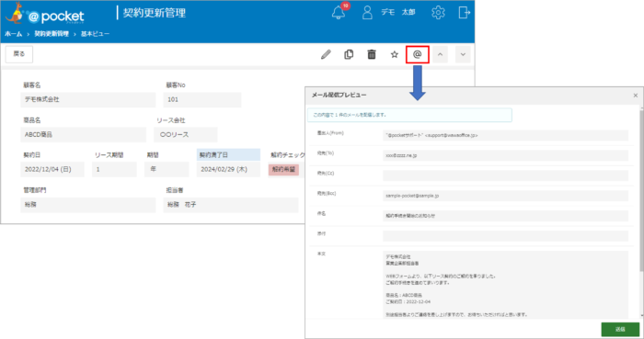The image size is (644, 339).
Task: Click the empty 宛先(Cc) field
Action: pyautogui.click(x=505, y=175)
